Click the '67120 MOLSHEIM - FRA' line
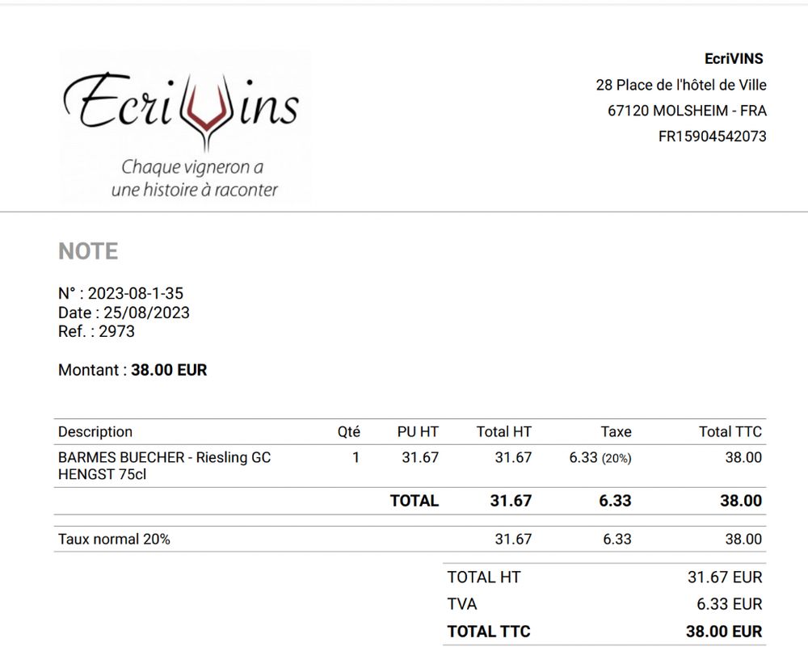808x672 pixels. pos(687,111)
